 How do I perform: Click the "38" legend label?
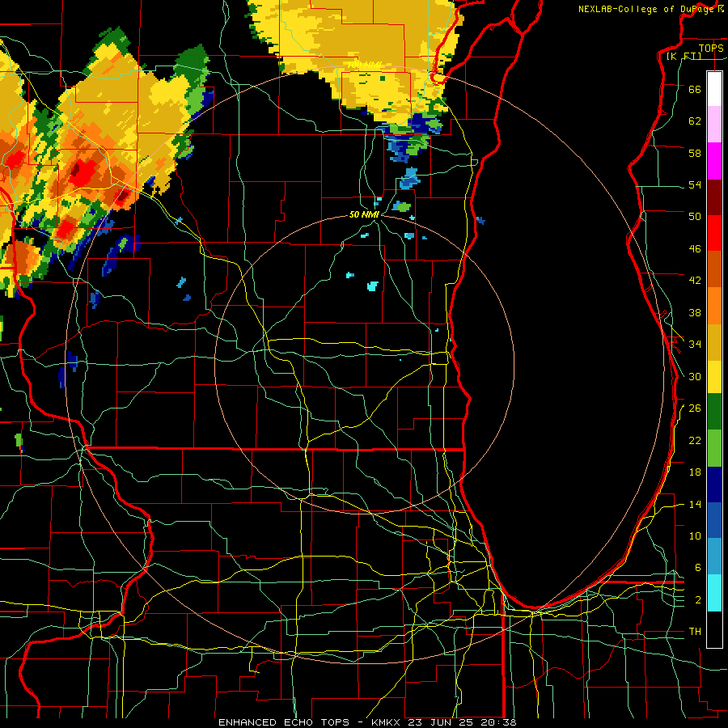pos(695,313)
